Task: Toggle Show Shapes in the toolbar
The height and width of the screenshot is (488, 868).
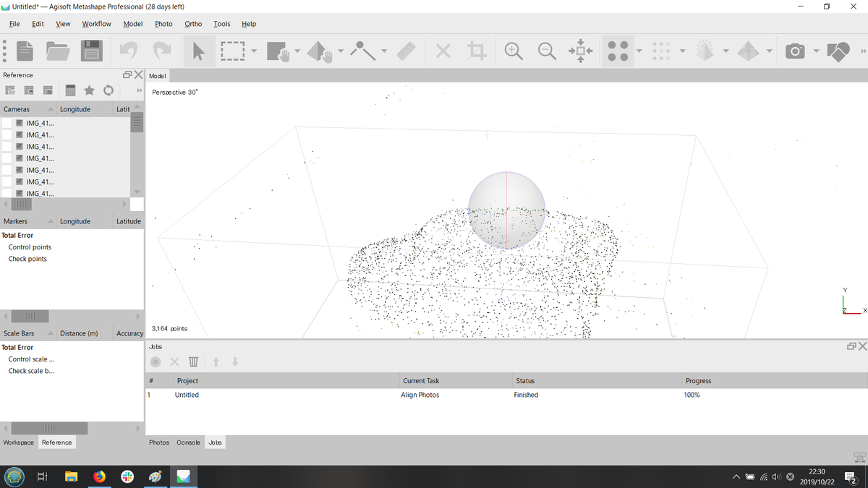Action: 838,51
